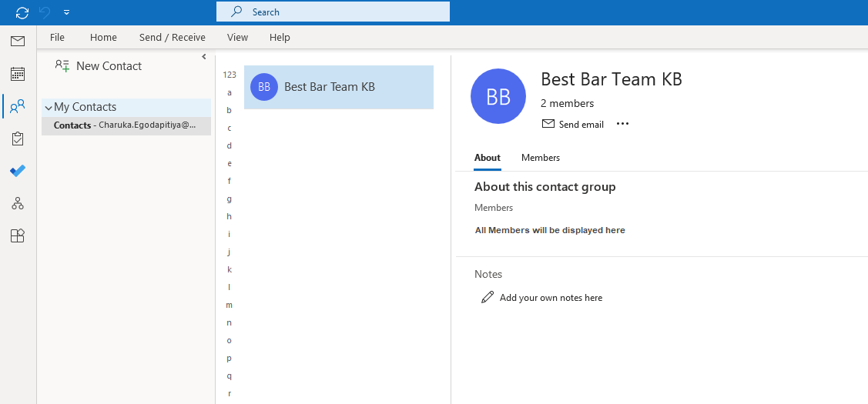868x404 pixels.
Task: Jump to 123 in the alphabet index
Action: (230, 75)
